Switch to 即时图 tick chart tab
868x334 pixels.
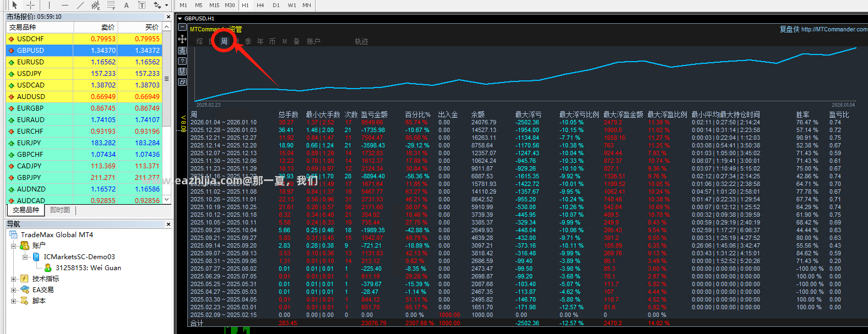(x=60, y=210)
